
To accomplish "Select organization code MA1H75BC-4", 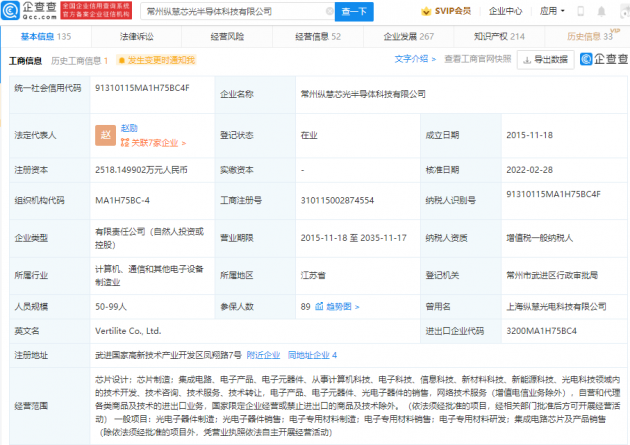I will tap(122, 200).
